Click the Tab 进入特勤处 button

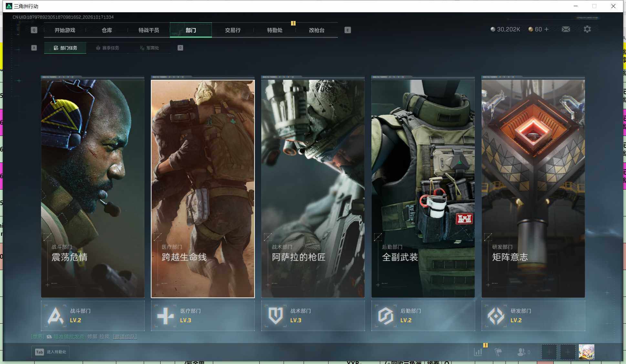50,352
